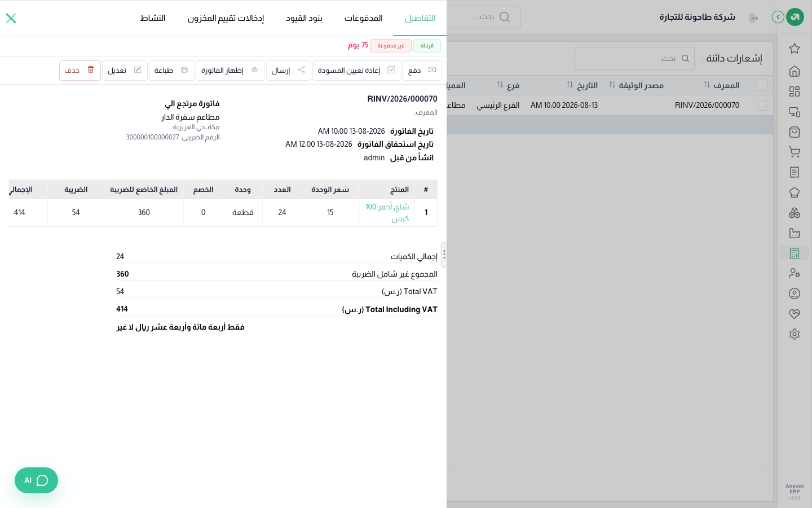The width and height of the screenshot is (812, 508).
Task: Tick the checkbox for row RINV/2026/000070
Action: pyautogui.click(x=762, y=105)
